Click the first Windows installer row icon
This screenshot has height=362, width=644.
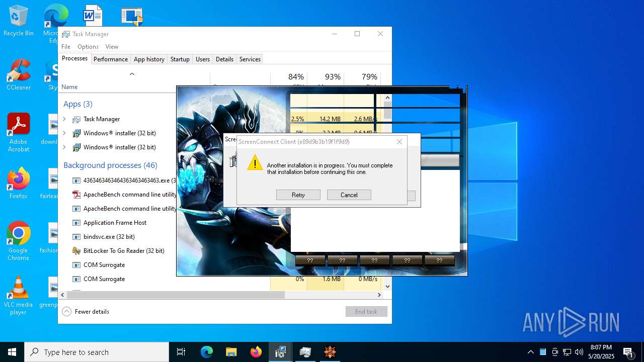76,133
